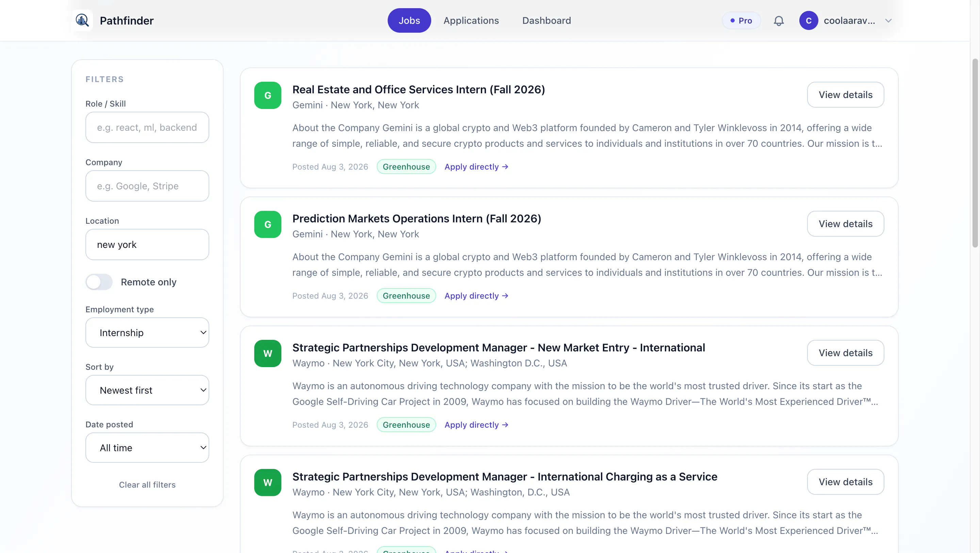Go to the Applications tab

click(x=471, y=20)
